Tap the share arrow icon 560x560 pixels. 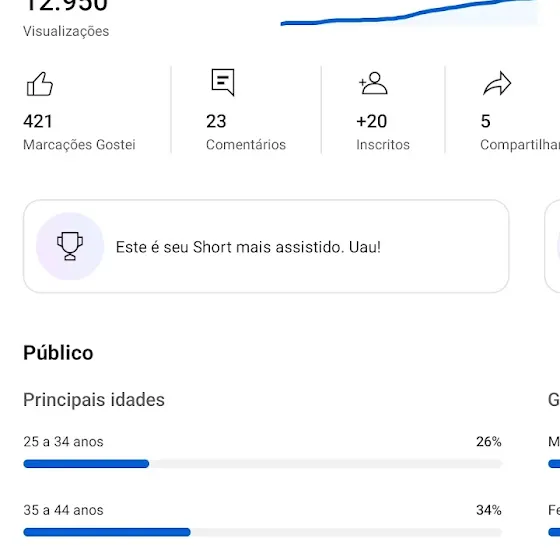tap(497, 83)
